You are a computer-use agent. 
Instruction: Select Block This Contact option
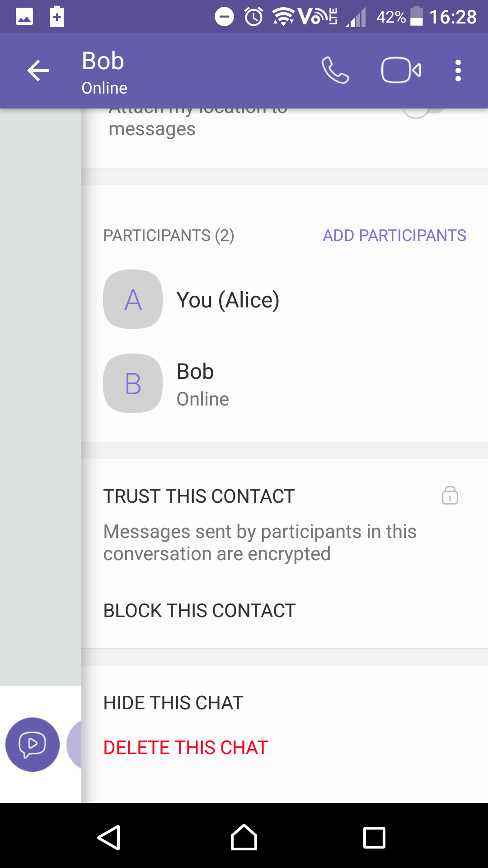point(199,611)
